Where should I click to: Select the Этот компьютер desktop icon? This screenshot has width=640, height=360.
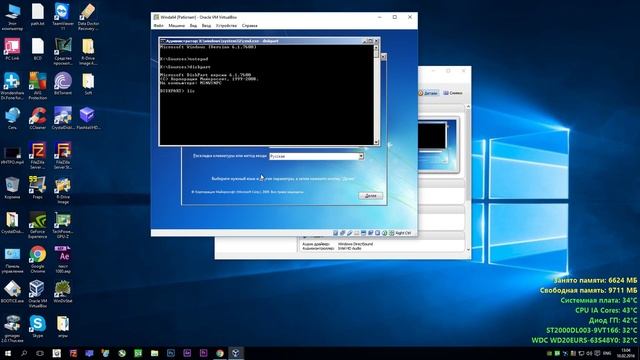pyautogui.click(x=12, y=16)
